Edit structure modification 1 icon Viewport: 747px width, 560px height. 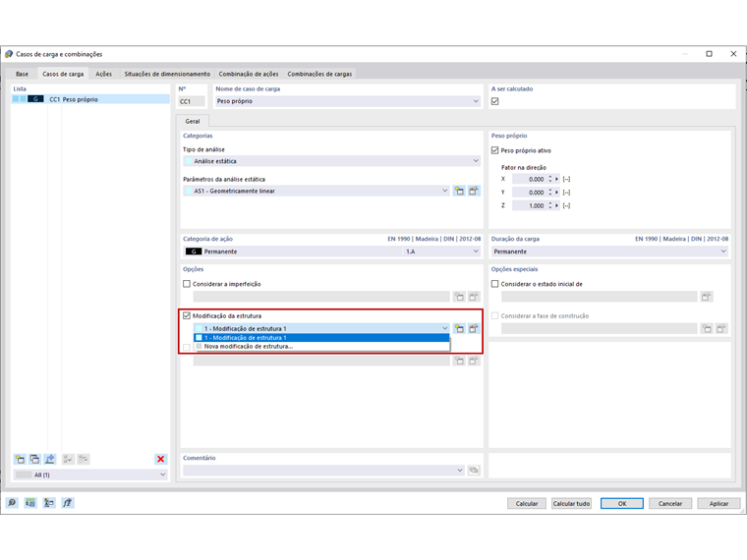pos(474,328)
